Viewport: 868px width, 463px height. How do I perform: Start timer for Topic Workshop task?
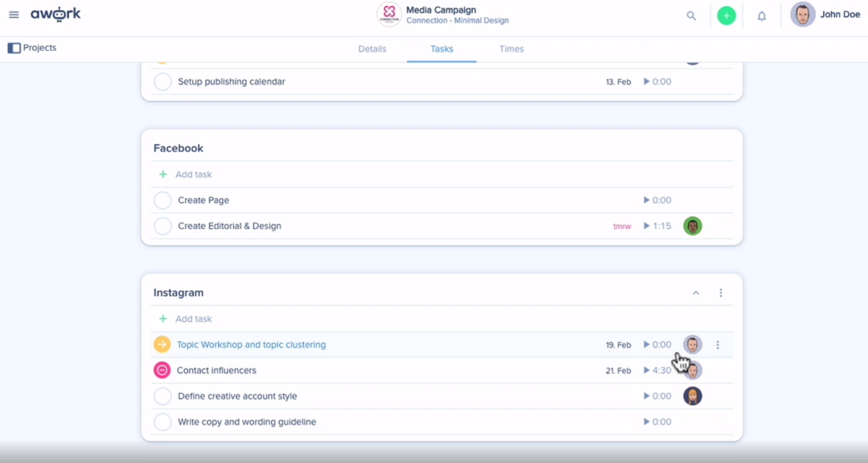(647, 344)
